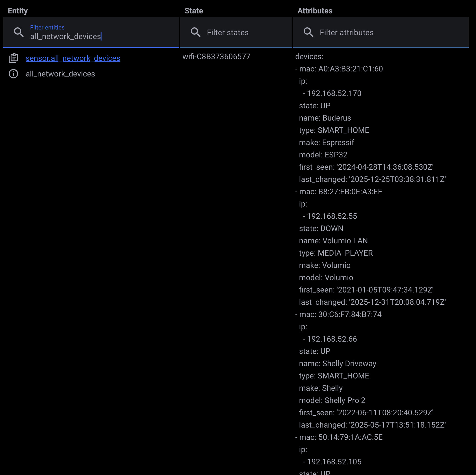Screen dimensions: 476x475
Task: Click the search icon in Filter entities
Action: tap(19, 32)
